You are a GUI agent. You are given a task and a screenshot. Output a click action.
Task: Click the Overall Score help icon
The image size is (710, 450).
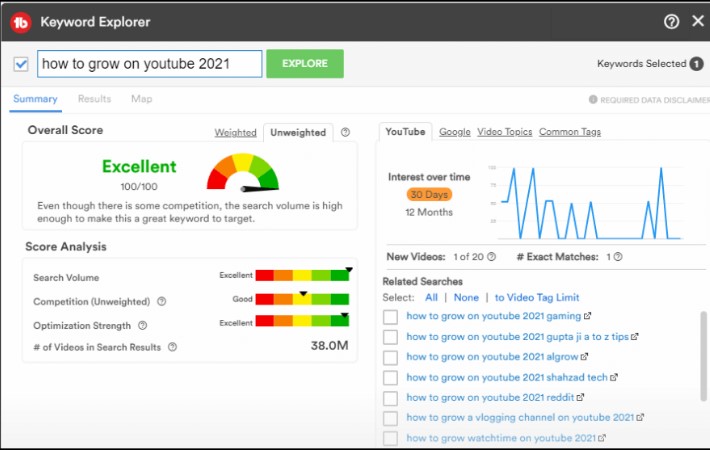pos(345,132)
